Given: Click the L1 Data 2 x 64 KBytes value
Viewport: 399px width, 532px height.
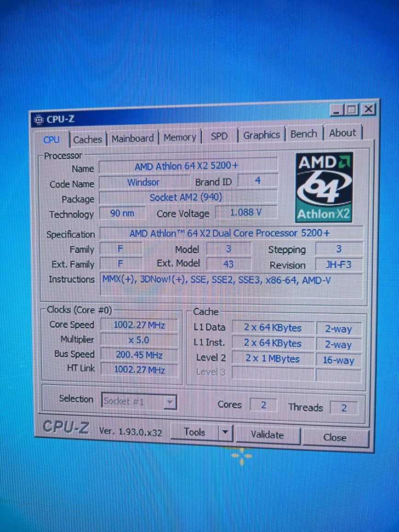Looking at the screenshot, I should (273, 328).
